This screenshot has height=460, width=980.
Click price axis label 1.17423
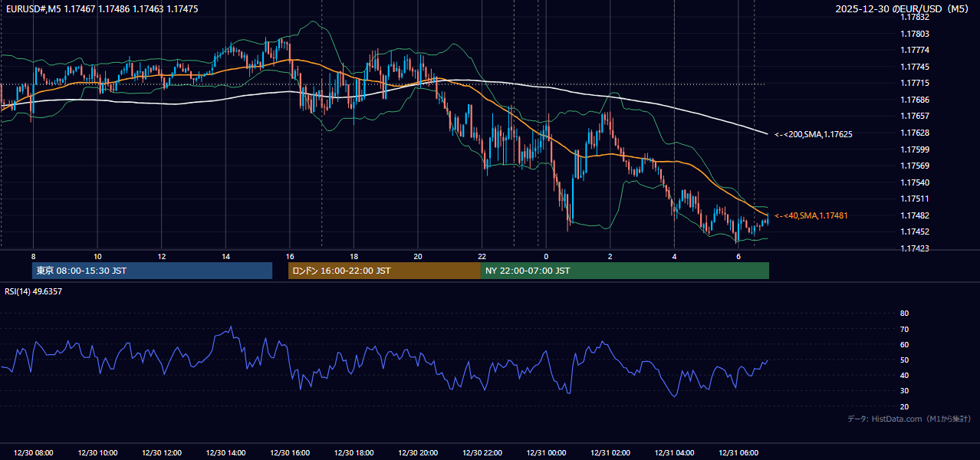click(916, 248)
